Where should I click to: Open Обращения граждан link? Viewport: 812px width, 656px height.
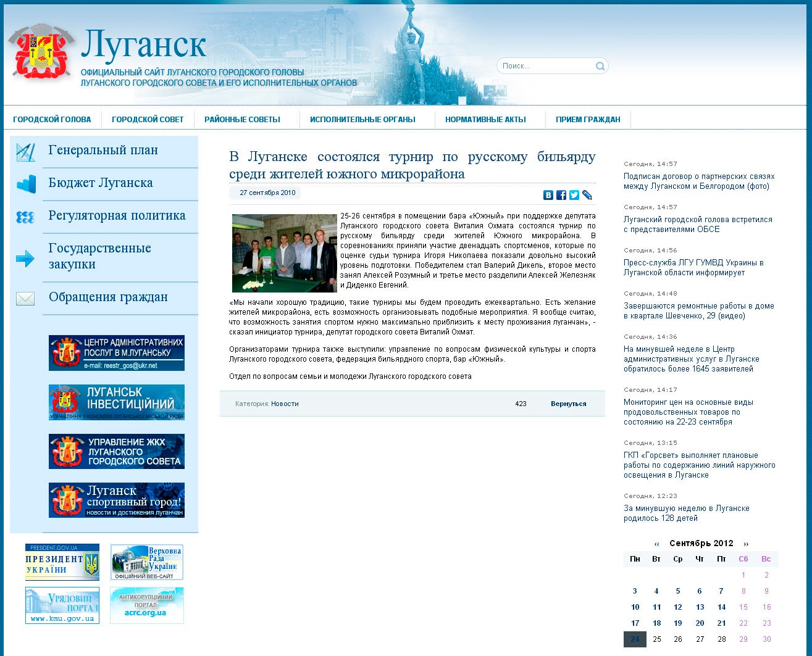pos(108,297)
